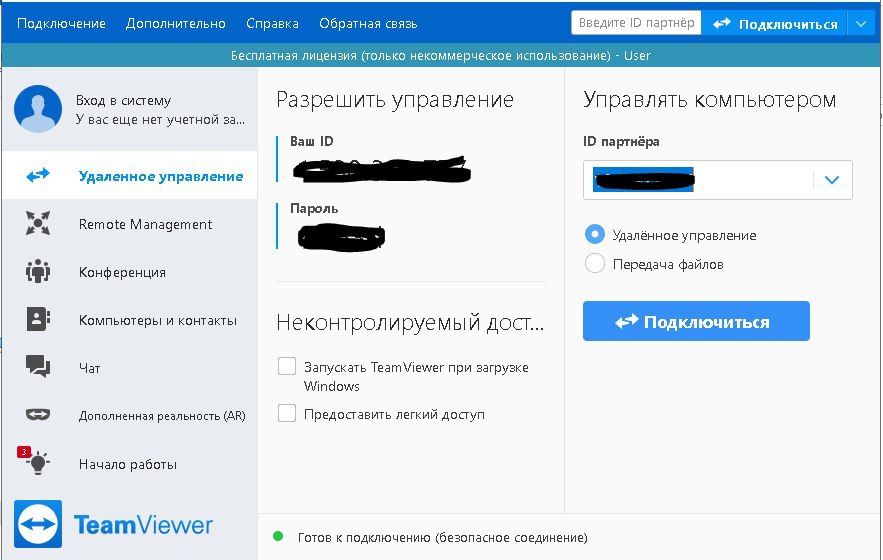Click Неконтролируемый доступ heading
The image size is (883, 560).
410,322
